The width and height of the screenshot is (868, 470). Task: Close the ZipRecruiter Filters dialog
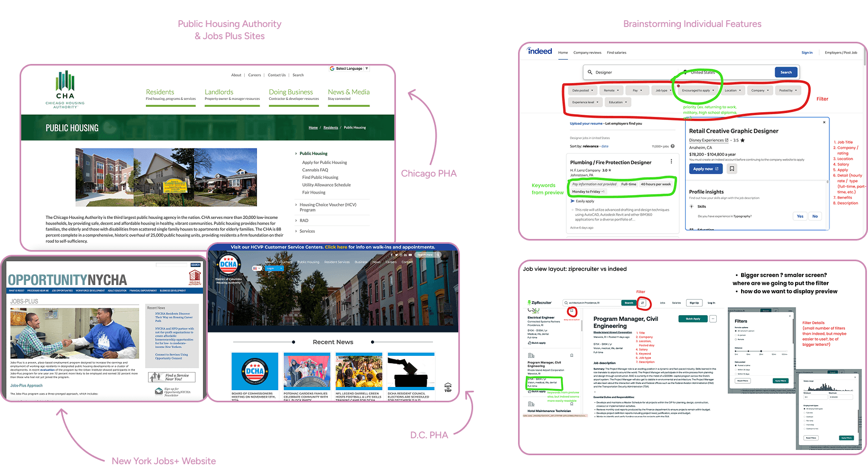pyautogui.click(x=790, y=316)
